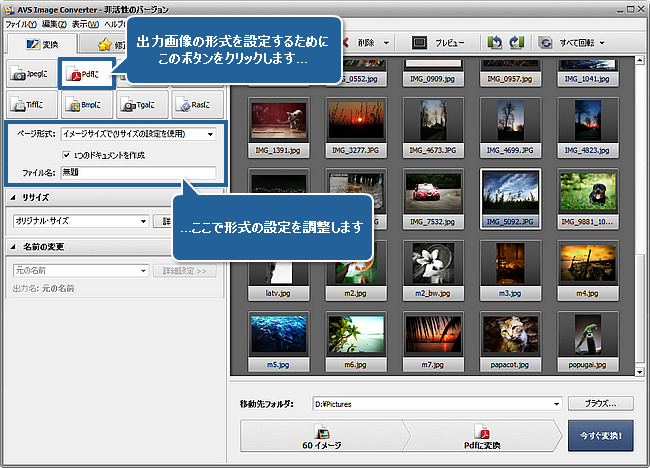
Task: Pick the Bmp output format button
Action: 86,103
